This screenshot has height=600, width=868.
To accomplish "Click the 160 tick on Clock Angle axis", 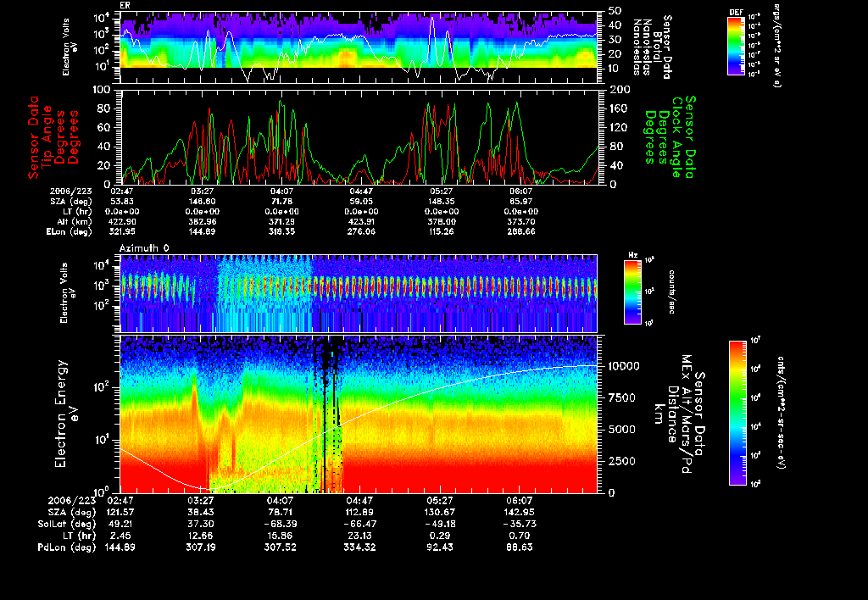I will point(620,108).
